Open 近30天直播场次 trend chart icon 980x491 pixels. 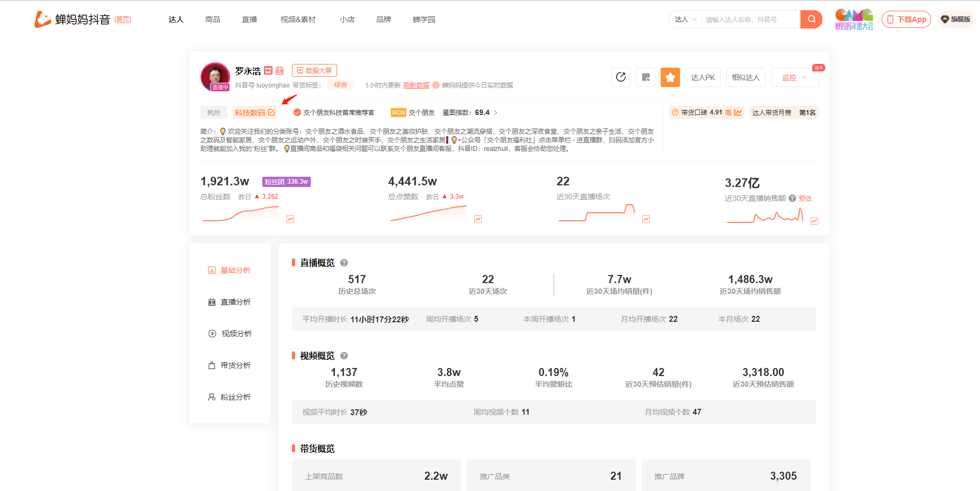click(x=646, y=219)
